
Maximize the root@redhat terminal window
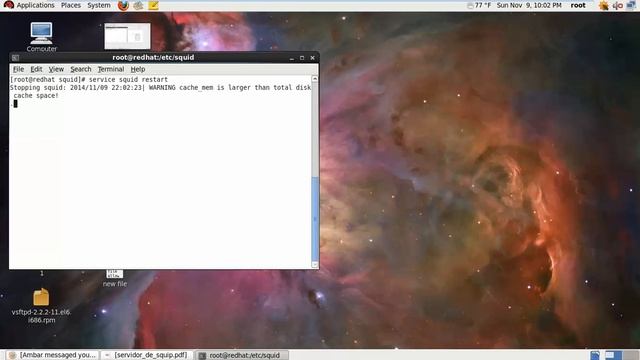click(x=302, y=58)
